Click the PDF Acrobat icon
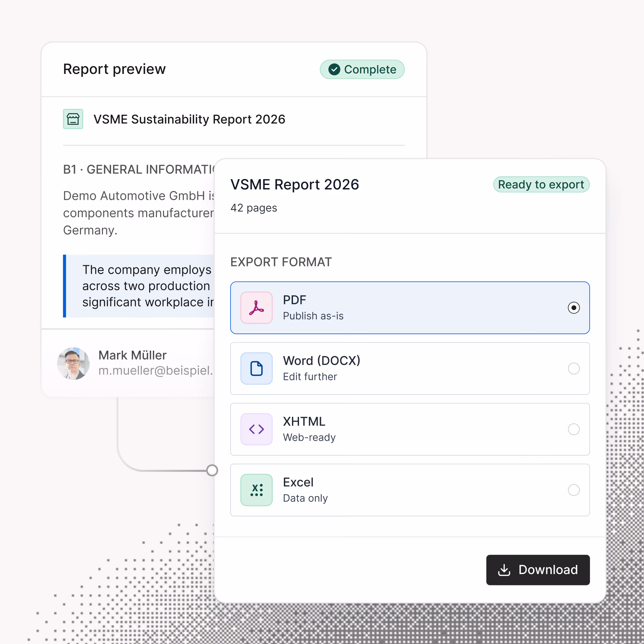The width and height of the screenshot is (644, 644). 257,308
